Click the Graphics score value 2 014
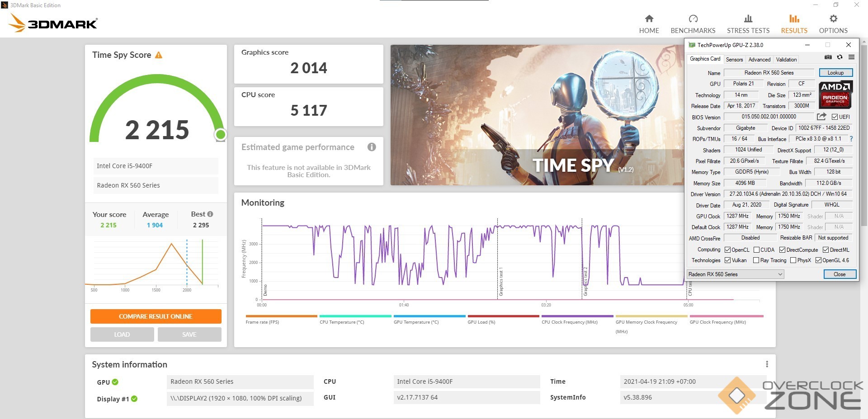 [x=309, y=68]
